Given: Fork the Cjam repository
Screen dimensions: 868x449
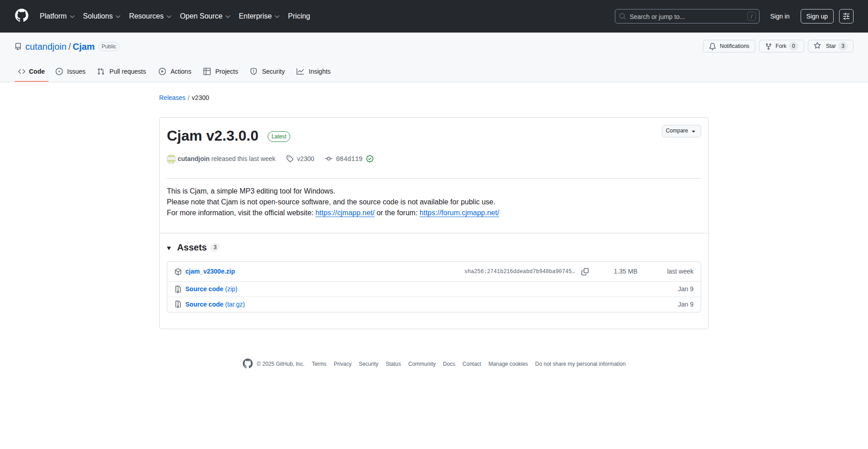Looking at the screenshot, I should click(781, 46).
